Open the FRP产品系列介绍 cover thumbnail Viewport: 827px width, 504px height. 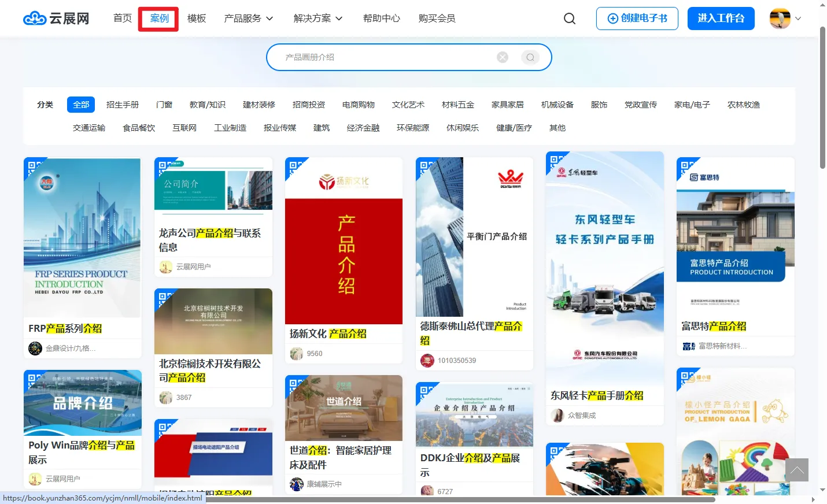click(x=82, y=238)
